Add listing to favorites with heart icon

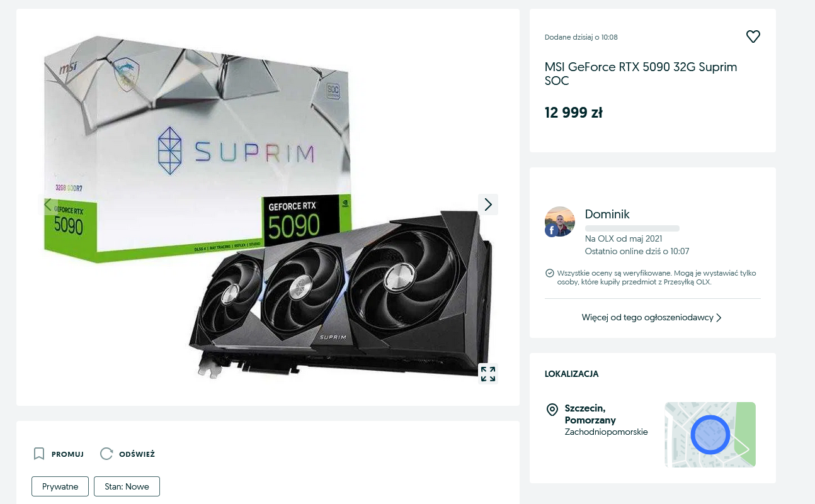pos(753,36)
